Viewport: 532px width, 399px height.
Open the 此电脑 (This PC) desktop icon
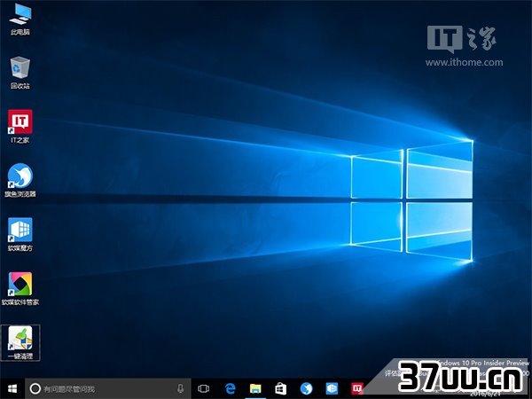20,20
